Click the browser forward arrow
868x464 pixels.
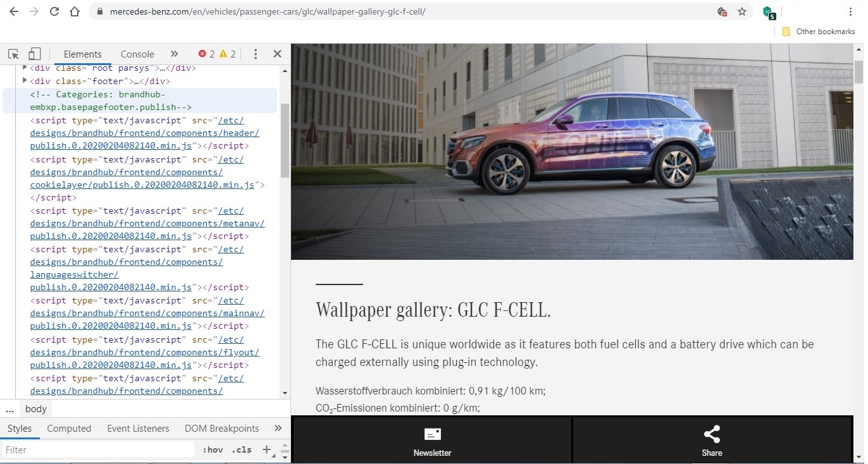tap(34, 11)
